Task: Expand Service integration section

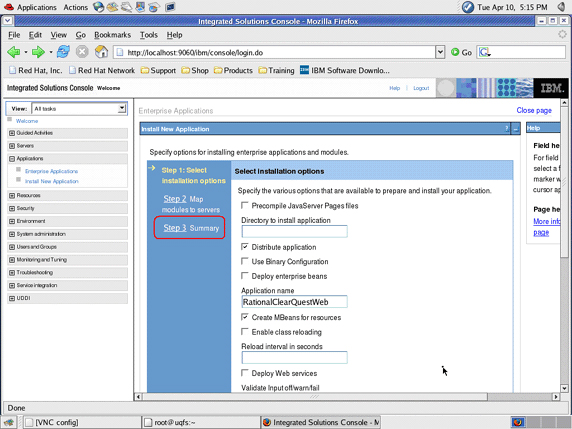Action: point(12,285)
